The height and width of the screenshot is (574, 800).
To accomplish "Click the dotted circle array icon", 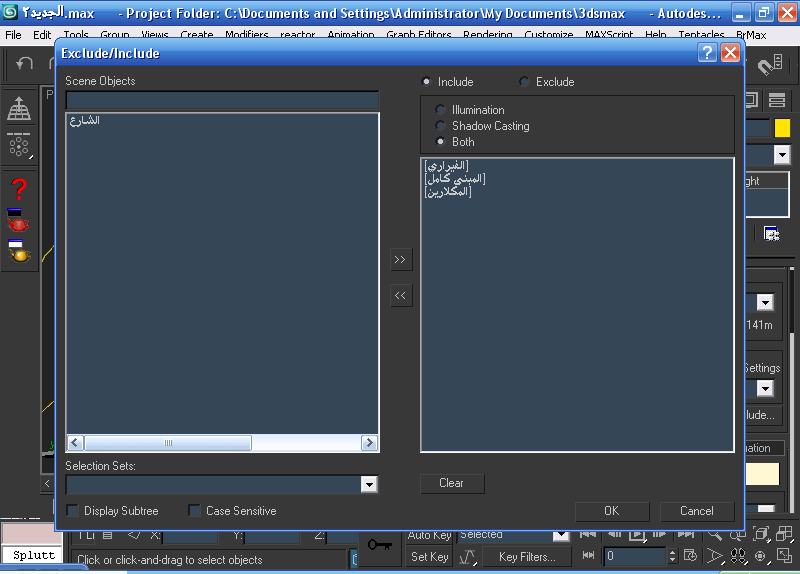I will coord(19,145).
